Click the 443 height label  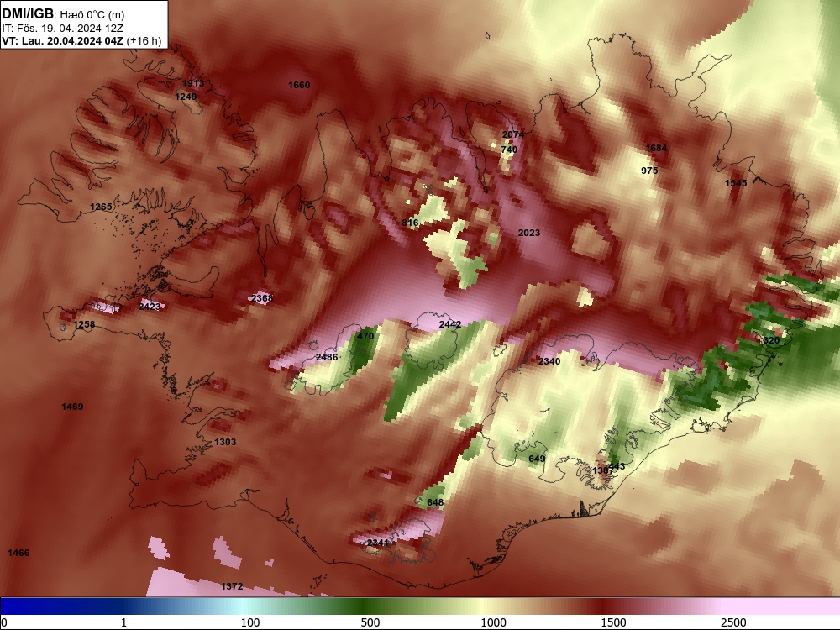(617, 466)
